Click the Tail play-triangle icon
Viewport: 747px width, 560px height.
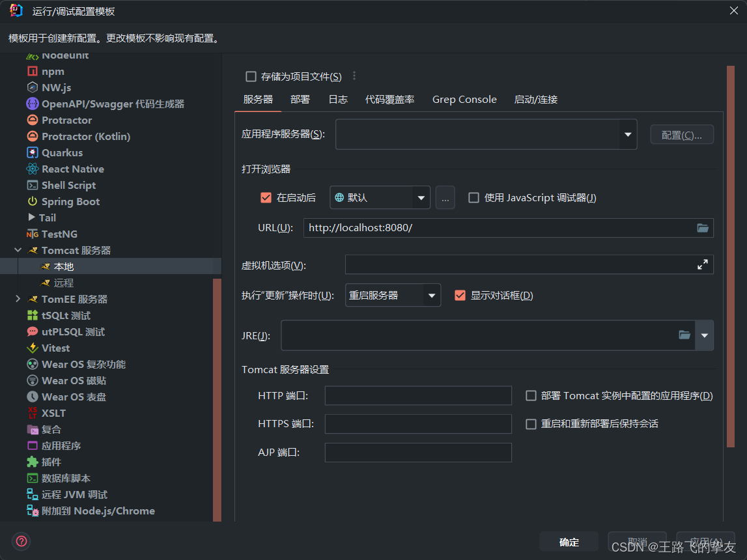pyautogui.click(x=31, y=217)
